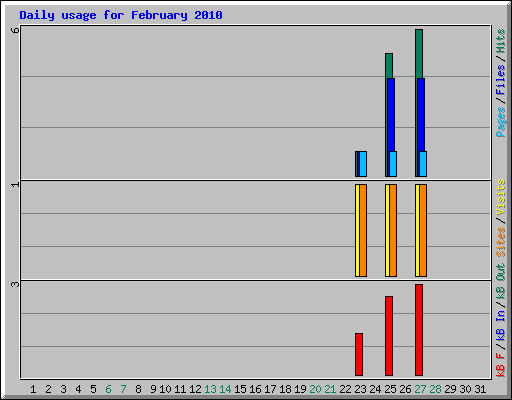Select the red kB F bar for day 23
Image resolution: width=512 pixels, height=400 pixels.
pyautogui.click(x=359, y=354)
